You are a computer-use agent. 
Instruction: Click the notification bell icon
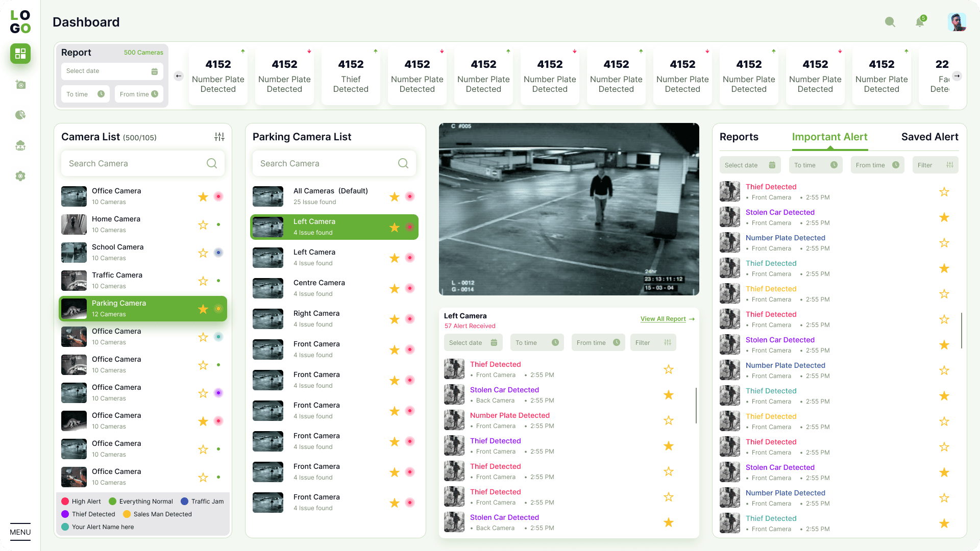click(920, 22)
